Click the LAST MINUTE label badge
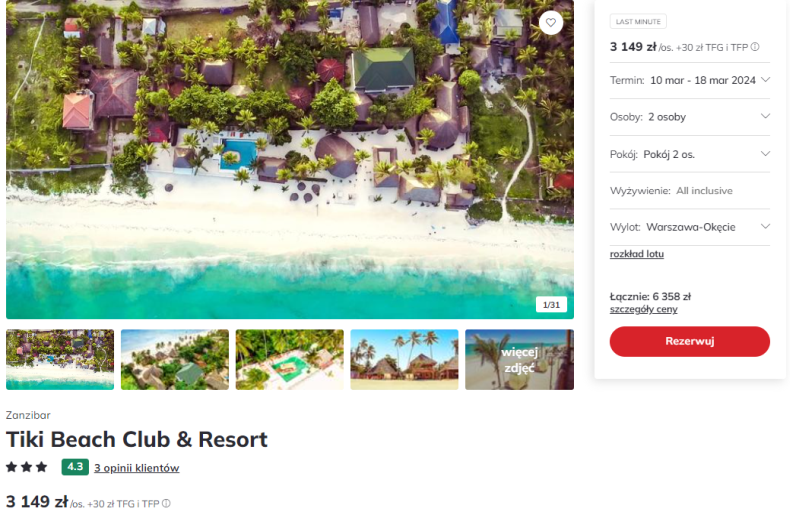The height and width of the screenshot is (518, 790). click(638, 22)
